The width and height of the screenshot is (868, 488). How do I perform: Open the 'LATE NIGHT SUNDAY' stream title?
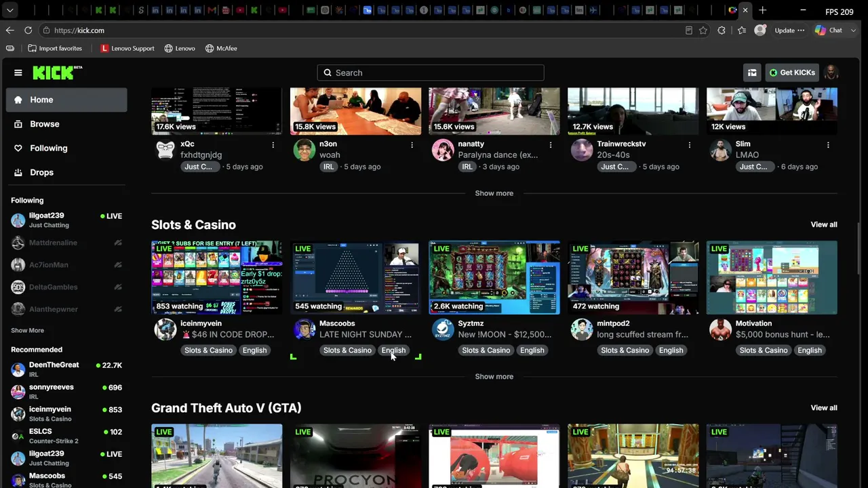tap(366, 334)
